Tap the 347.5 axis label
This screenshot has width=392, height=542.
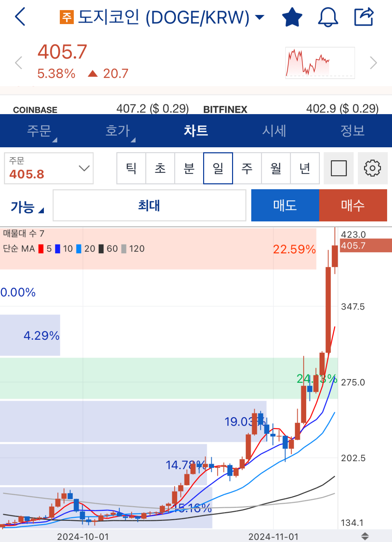(353, 307)
